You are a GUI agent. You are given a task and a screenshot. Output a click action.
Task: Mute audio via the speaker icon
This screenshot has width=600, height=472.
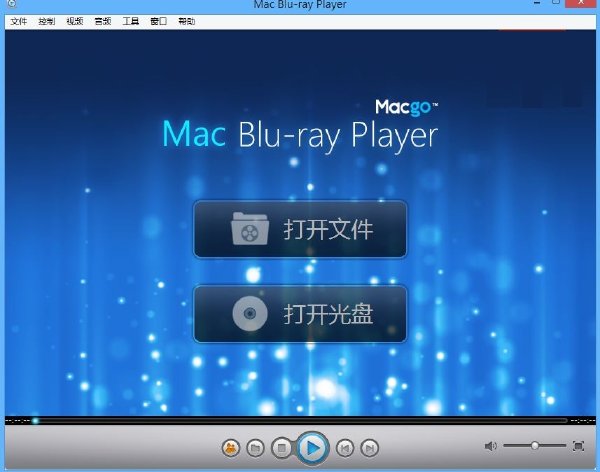tap(491, 446)
